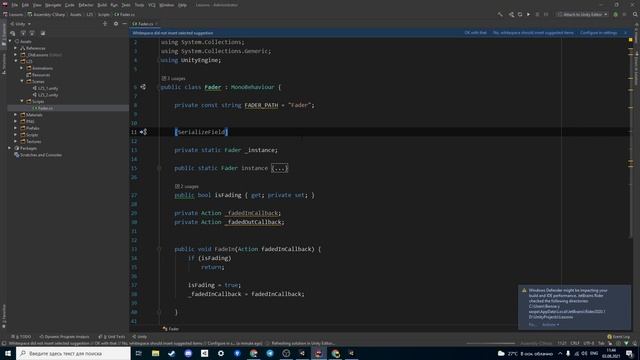Open the Edit menu
640x360 pixels.
25,5
